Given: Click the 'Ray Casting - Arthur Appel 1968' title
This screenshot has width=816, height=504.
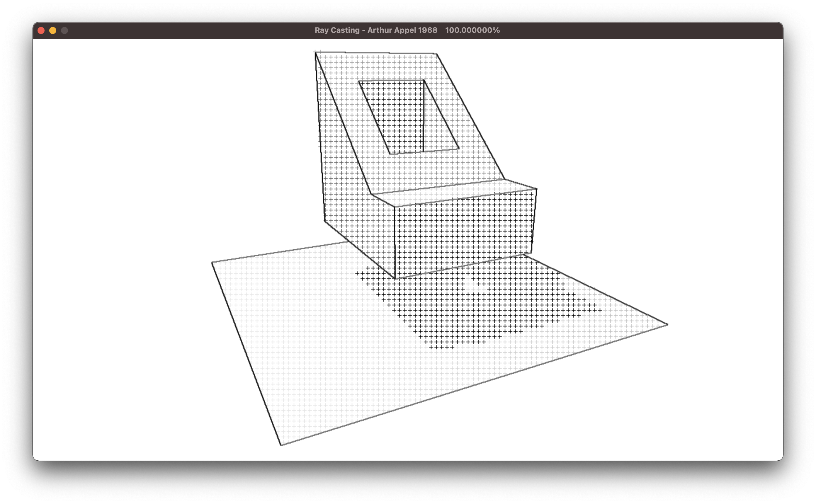Looking at the screenshot, I should pos(376,30).
